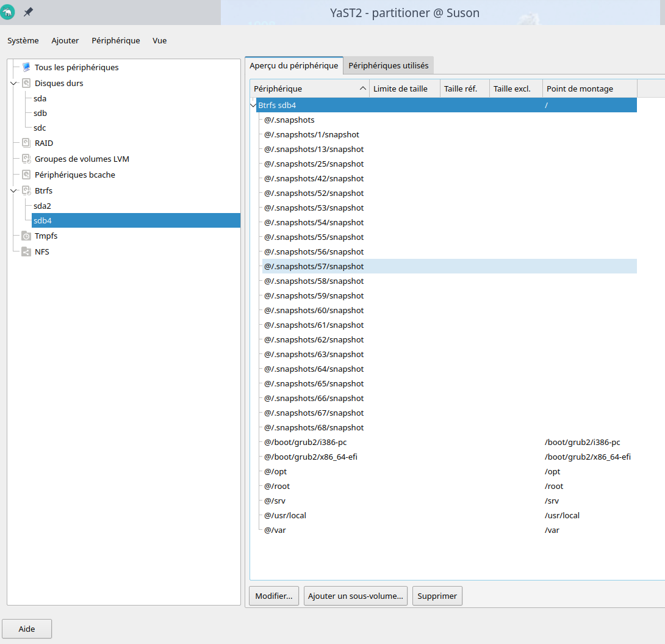Viewport: 665px width, 644px height.
Task: Click the Périphériques bcache icon
Action: [26, 175]
